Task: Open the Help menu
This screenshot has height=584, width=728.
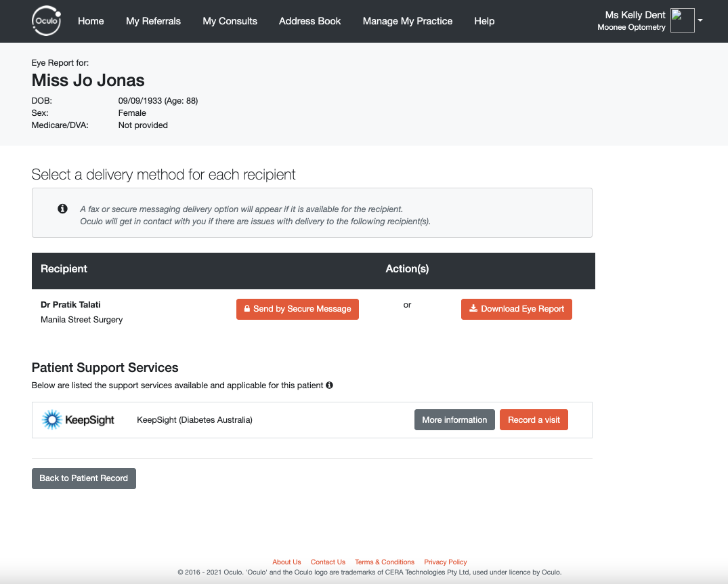Action: (484, 21)
